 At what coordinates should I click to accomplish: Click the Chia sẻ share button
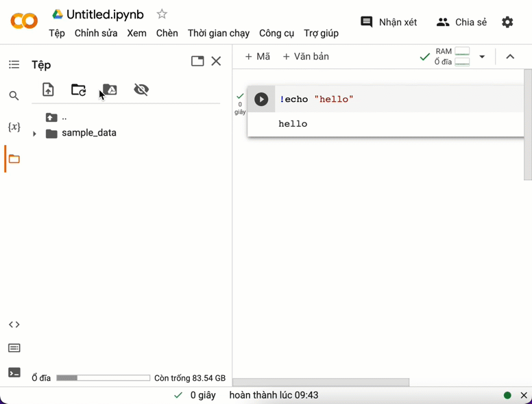462,22
